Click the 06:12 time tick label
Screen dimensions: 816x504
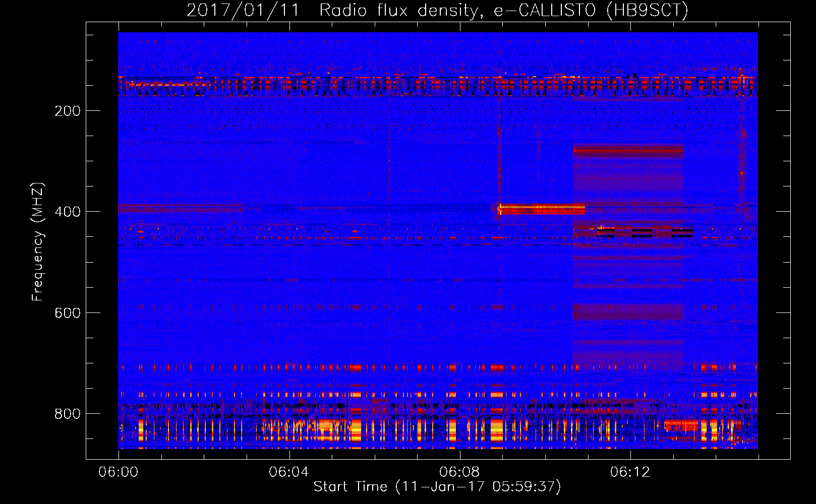630,472
